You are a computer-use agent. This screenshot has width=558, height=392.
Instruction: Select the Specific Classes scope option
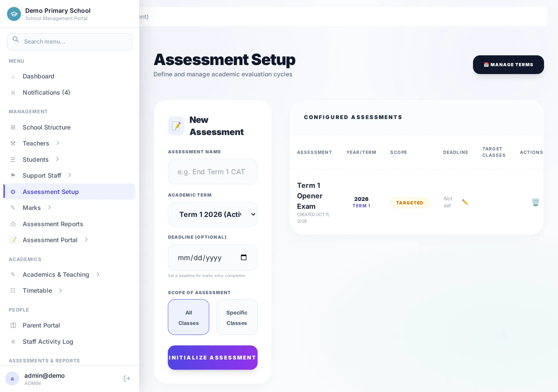237,317
